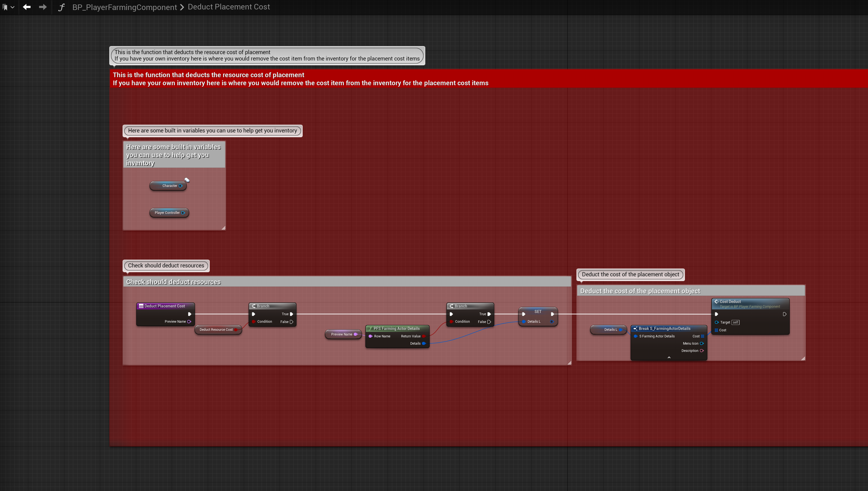868x491 pixels.
Task: Click the resize handle of the built-in variables comment
Action: coord(223,228)
